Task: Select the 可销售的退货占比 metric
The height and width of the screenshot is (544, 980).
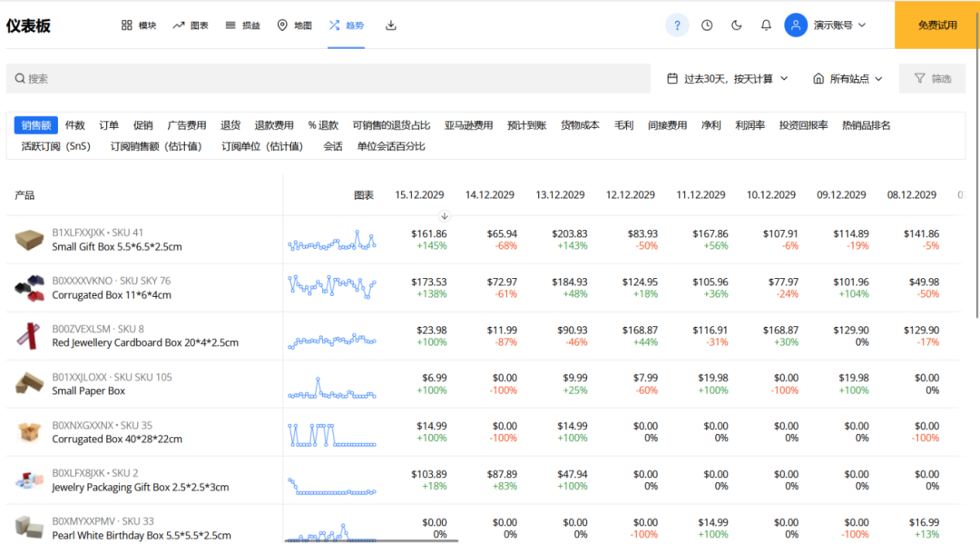Action: coord(391,125)
